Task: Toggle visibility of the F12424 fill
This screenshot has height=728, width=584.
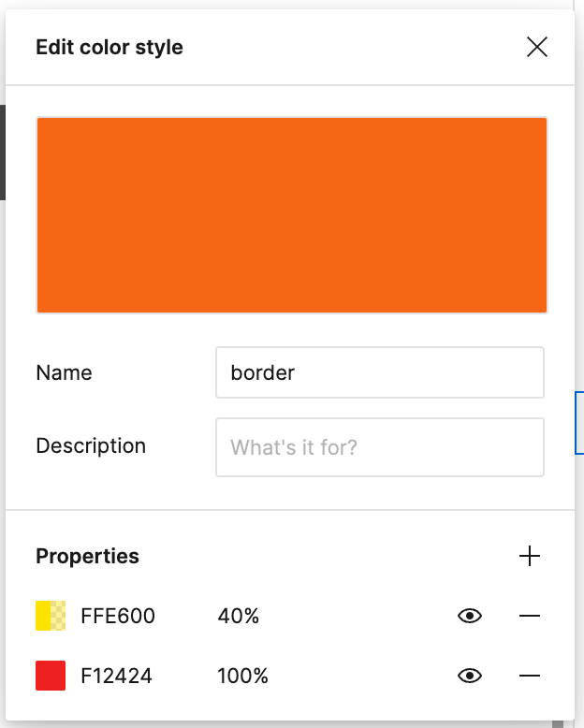Action: point(470,676)
